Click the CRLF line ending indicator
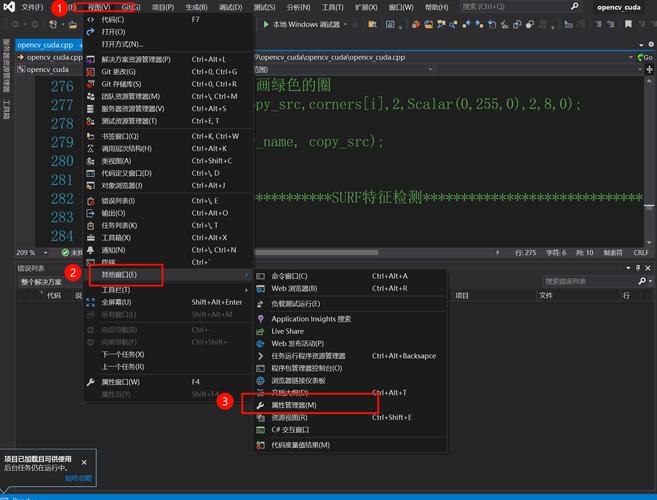The image size is (657, 500). (641, 253)
